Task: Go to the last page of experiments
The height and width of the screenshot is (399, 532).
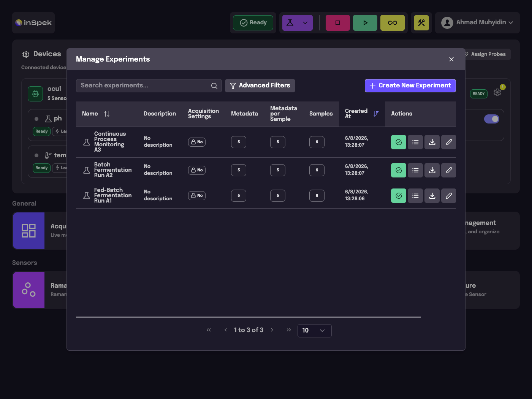Action: (x=289, y=330)
